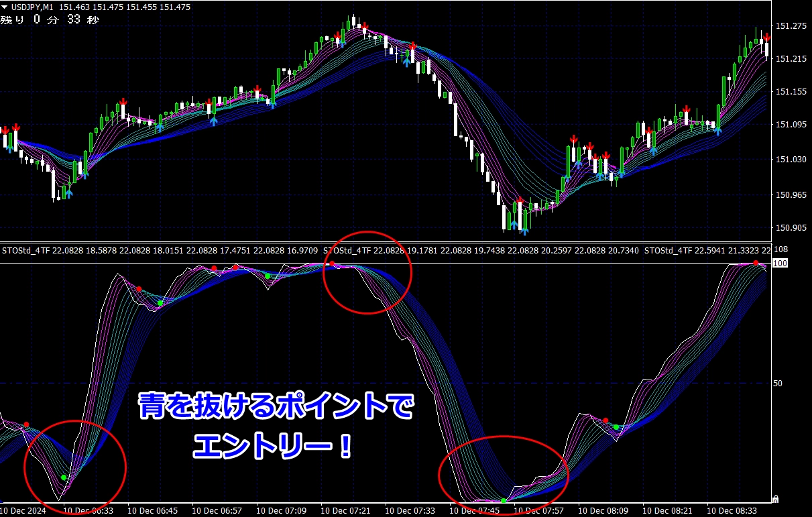Click the 10 Dec 06:33 time axis label
Image resolution: width=812 pixels, height=517 pixels.
coord(88,510)
